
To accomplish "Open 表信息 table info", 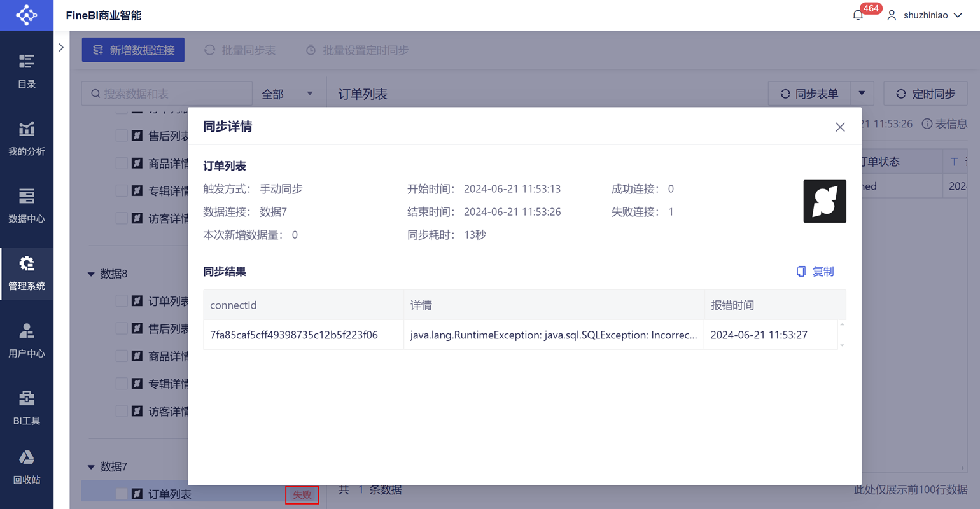I will click(945, 123).
